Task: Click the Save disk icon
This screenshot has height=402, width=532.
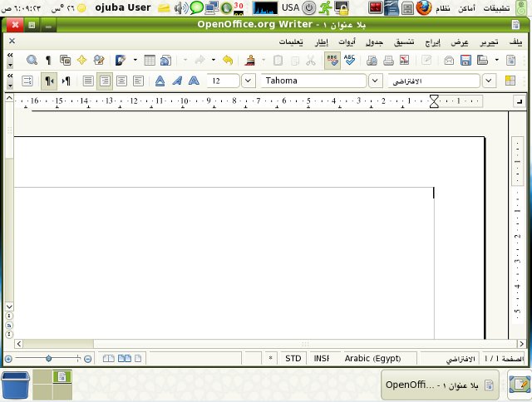Action: pos(465,61)
